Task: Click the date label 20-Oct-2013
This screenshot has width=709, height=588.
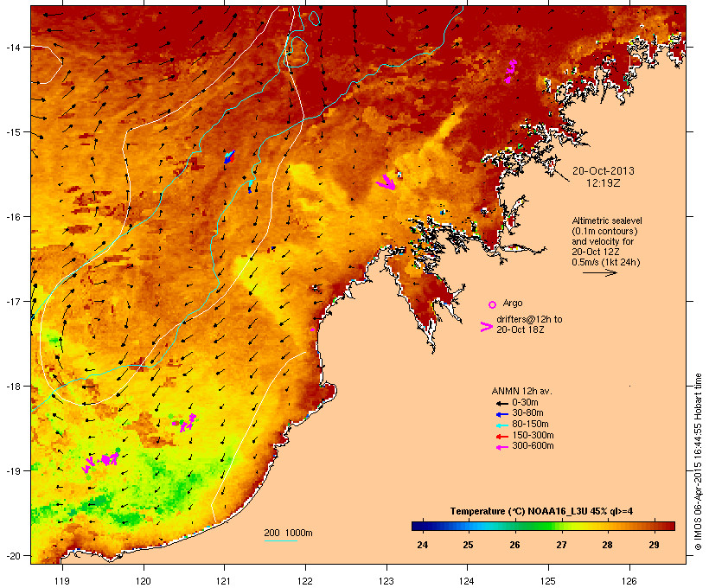Action: pos(604,171)
